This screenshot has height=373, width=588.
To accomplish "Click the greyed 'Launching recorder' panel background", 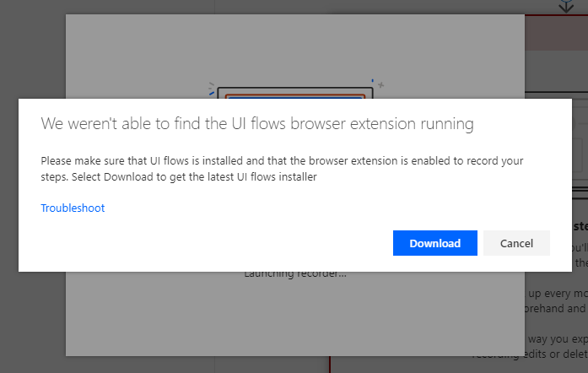I will (295, 316).
